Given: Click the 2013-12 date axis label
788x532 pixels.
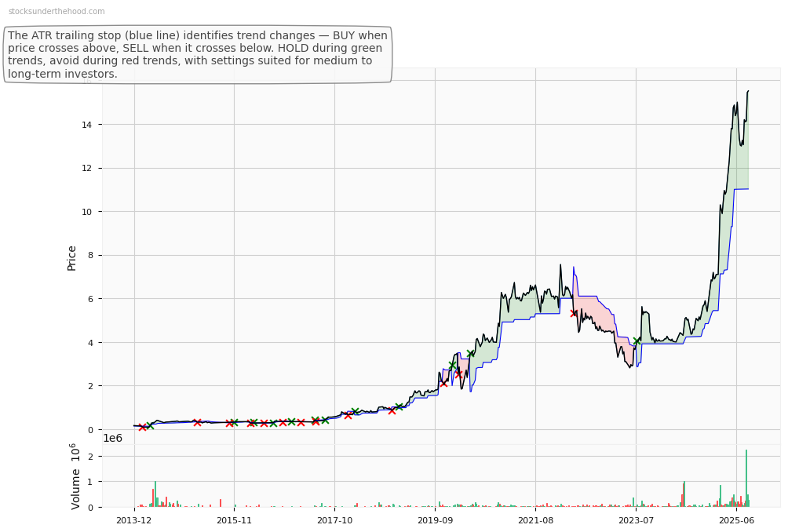Looking at the screenshot, I should tap(133, 520).
